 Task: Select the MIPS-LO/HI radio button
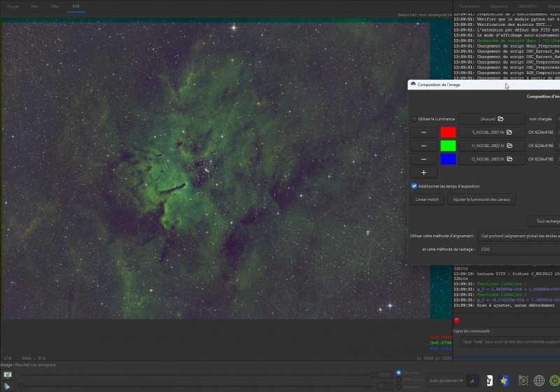(398, 380)
